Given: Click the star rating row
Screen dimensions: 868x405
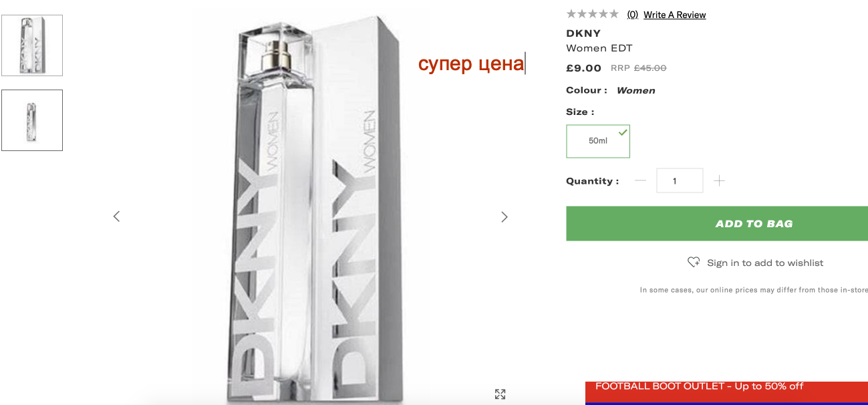Looking at the screenshot, I should point(592,14).
